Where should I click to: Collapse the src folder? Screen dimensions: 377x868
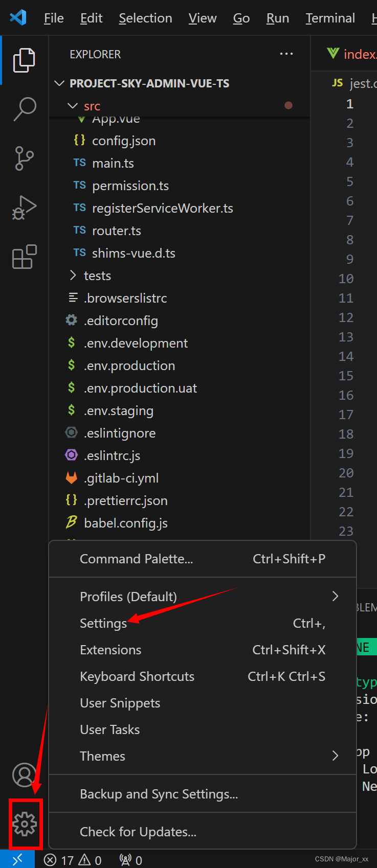pyautogui.click(x=73, y=106)
